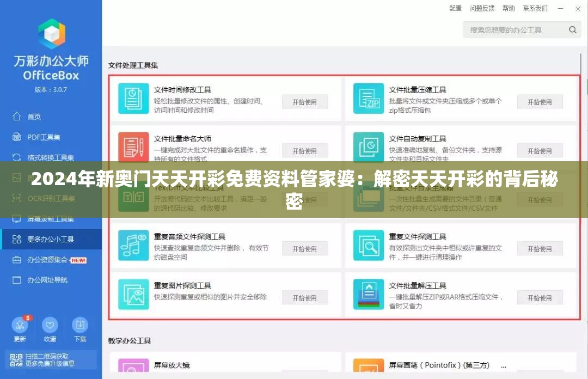588x379 pixels.
Task: Click the 重复音频文件探测工具 music icon
Action: click(x=133, y=246)
